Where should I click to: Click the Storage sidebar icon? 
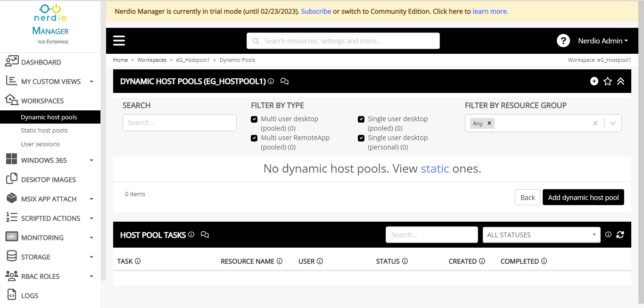point(12,257)
